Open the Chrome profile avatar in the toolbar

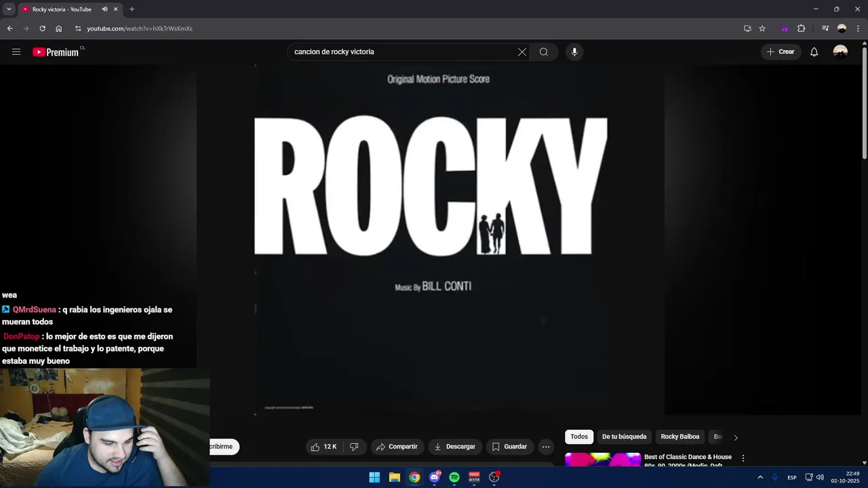tap(842, 28)
